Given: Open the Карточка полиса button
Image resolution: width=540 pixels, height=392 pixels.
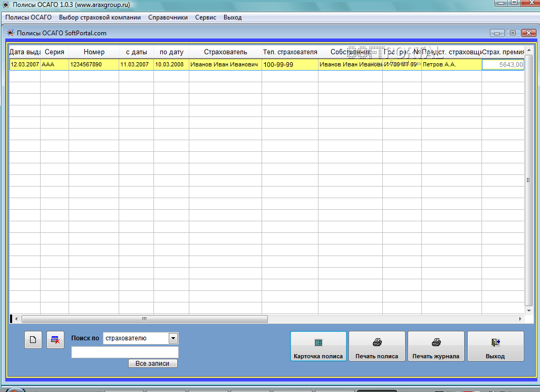Looking at the screenshot, I should click(318, 346).
